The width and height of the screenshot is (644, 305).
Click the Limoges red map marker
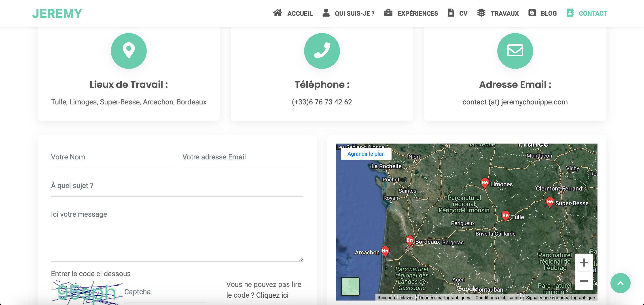point(485,183)
